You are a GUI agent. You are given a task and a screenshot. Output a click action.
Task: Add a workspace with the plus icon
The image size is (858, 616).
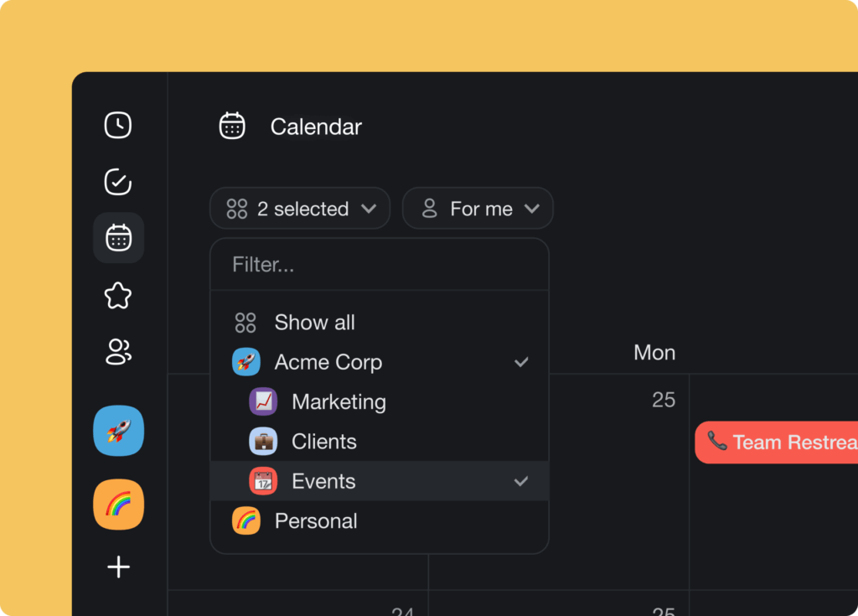click(x=118, y=567)
